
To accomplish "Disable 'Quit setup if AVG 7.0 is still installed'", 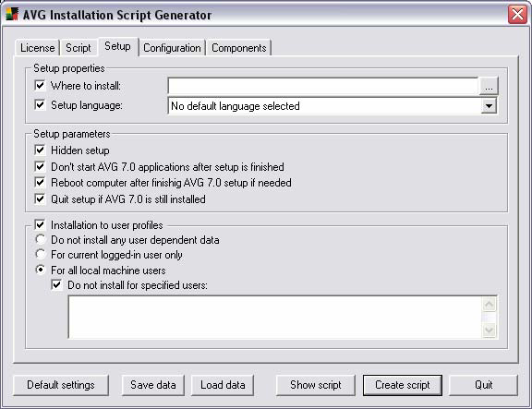I will [40, 198].
